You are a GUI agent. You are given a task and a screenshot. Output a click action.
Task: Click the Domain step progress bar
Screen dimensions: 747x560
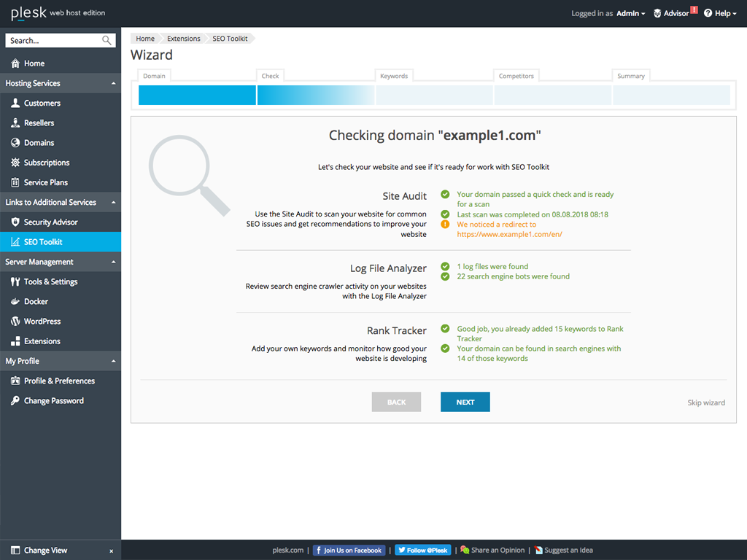(x=197, y=96)
